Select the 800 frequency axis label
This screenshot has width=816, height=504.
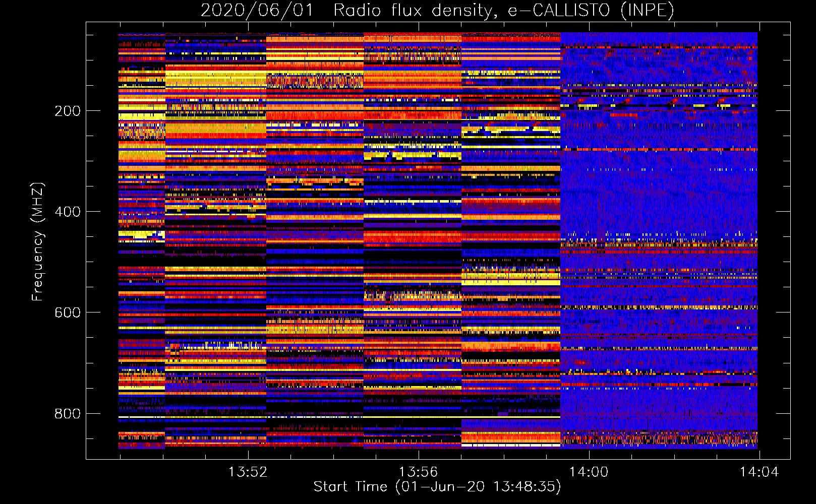click(68, 414)
